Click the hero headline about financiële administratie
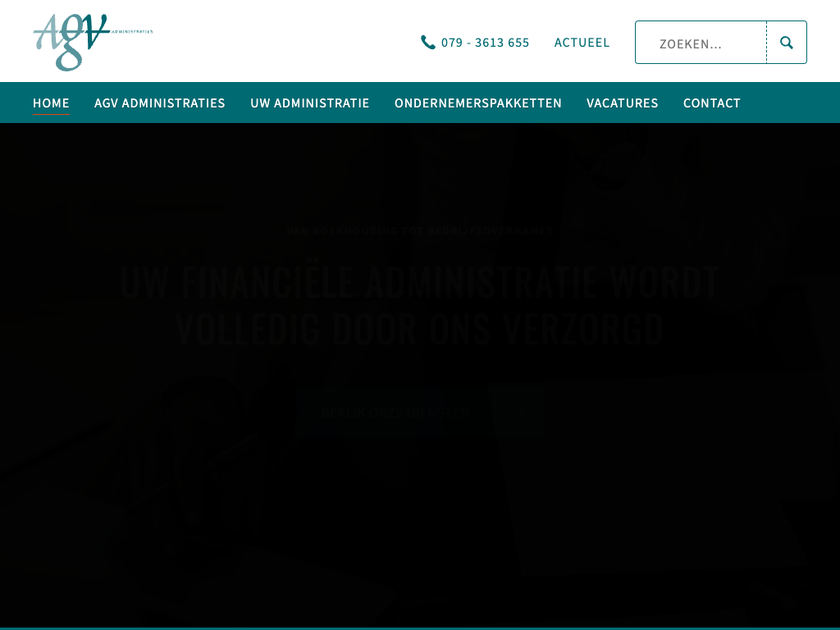The image size is (840, 630). click(419, 305)
